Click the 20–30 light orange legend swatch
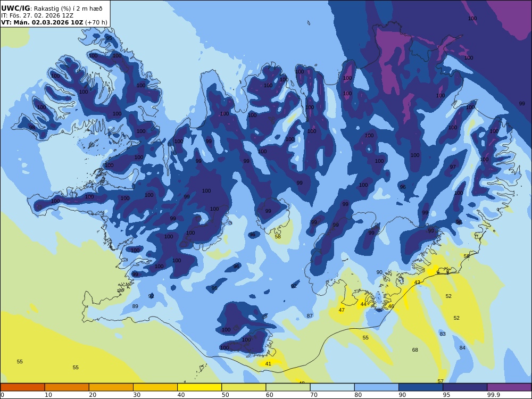This screenshot has width=532, height=399. 111,387
